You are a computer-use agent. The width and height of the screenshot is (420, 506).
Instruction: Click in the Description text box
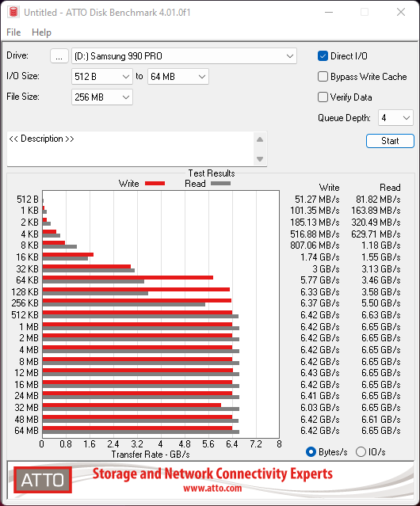tap(131, 149)
